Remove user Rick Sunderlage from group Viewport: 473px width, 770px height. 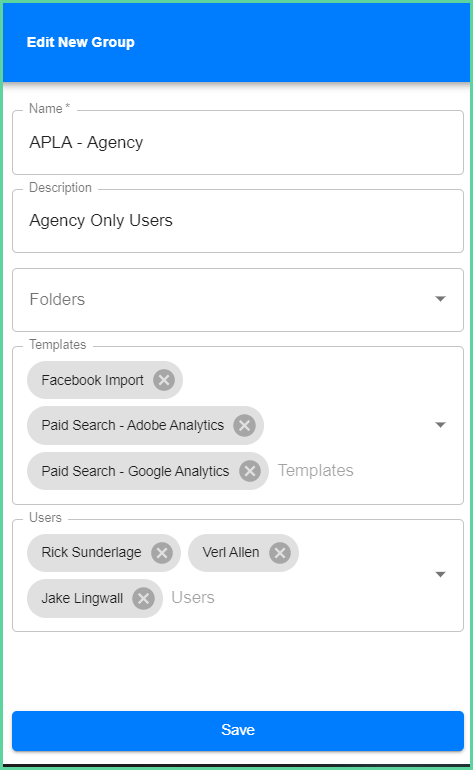coord(162,553)
